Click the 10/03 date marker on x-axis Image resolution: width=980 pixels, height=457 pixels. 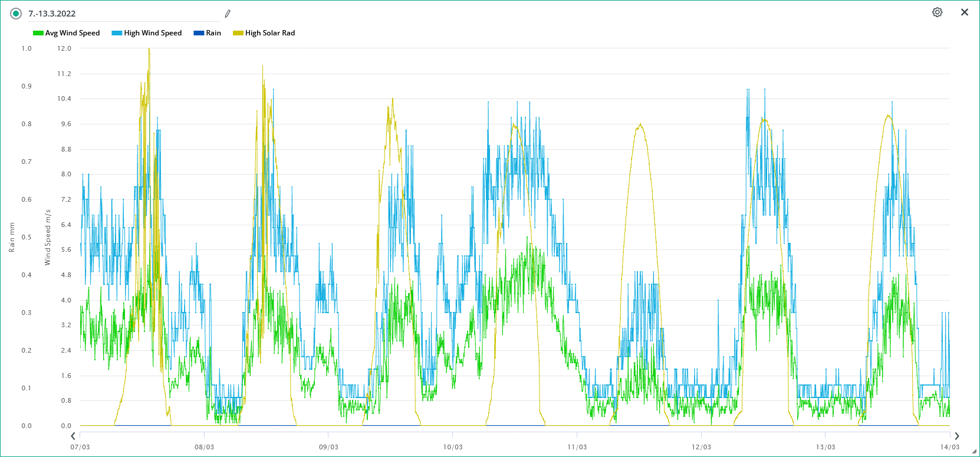[453, 447]
